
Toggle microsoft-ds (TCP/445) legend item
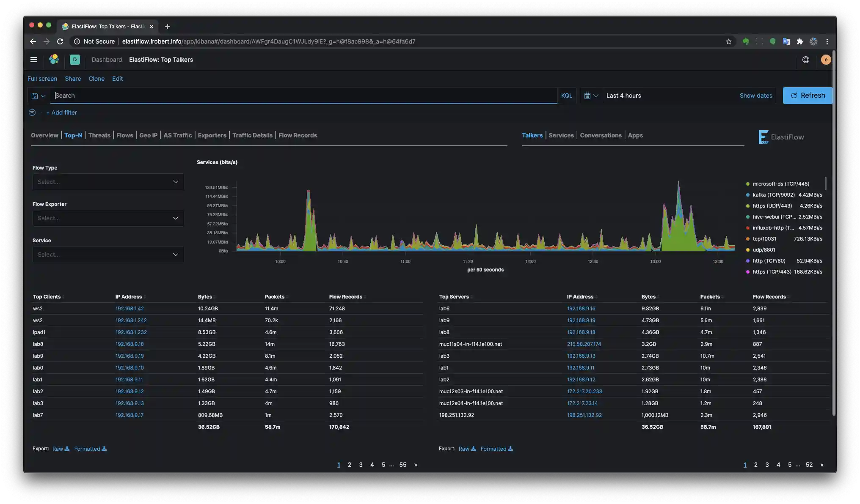click(x=780, y=184)
